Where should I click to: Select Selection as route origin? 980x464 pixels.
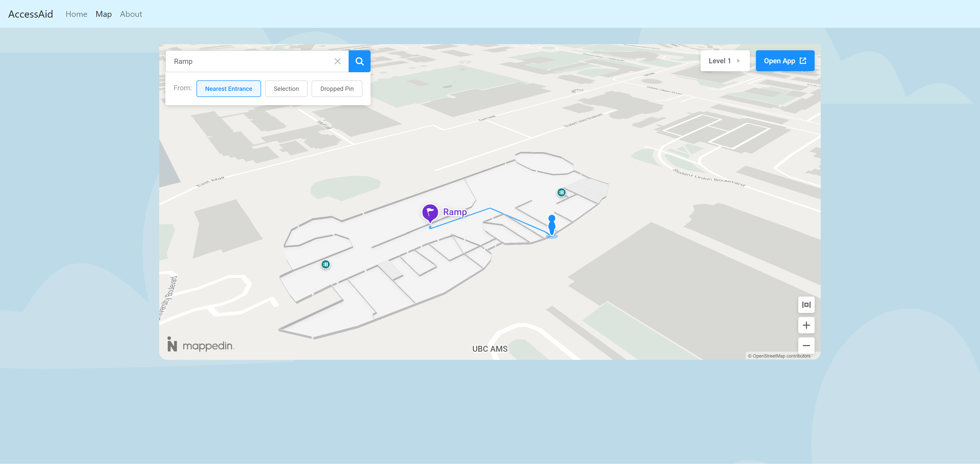point(286,89)
